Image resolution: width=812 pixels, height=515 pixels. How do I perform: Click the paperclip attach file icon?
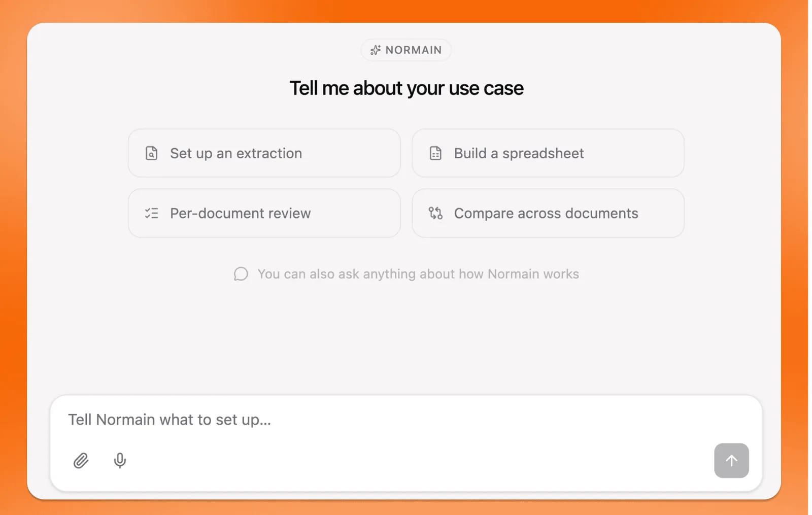pyautogui.click(x=81, y=461)
